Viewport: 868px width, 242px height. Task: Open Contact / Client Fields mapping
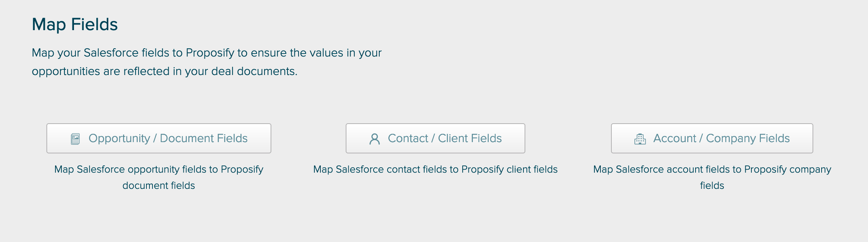pyautogui.click(x=435, y=138)
